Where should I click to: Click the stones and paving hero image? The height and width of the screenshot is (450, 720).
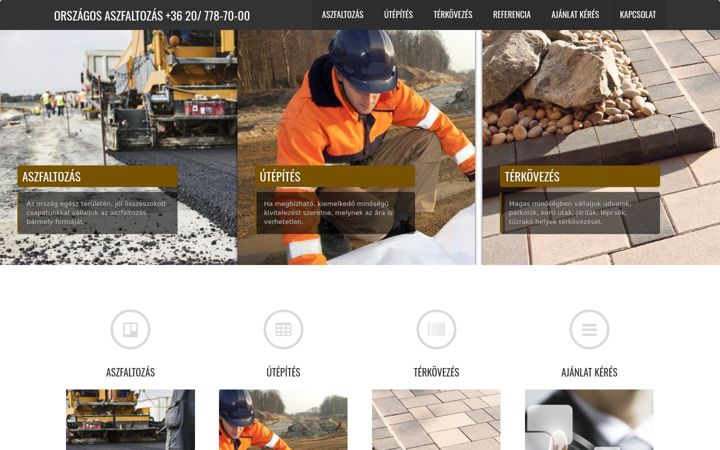point(601,147)
